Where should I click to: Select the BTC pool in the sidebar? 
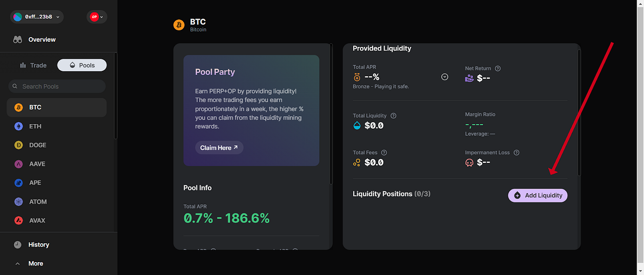pyautogui.click(x=35, y=107)
